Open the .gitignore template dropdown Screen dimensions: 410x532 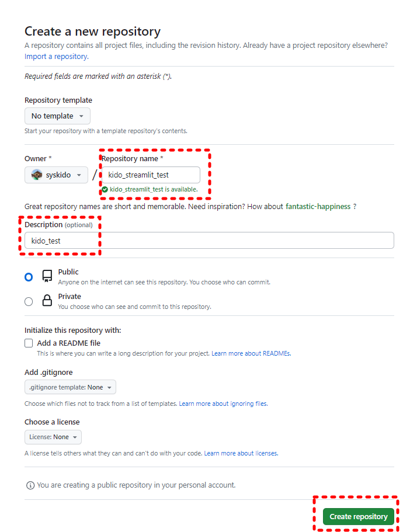click(70, 387)
